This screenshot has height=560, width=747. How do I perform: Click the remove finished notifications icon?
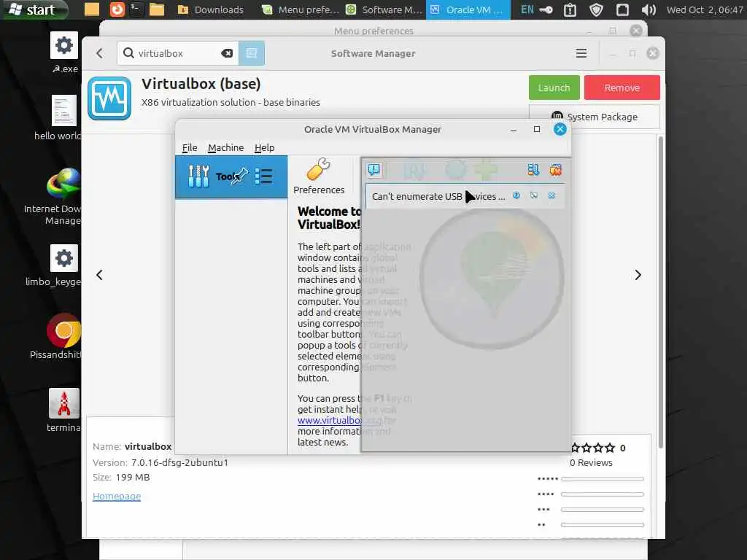point(555,170)
